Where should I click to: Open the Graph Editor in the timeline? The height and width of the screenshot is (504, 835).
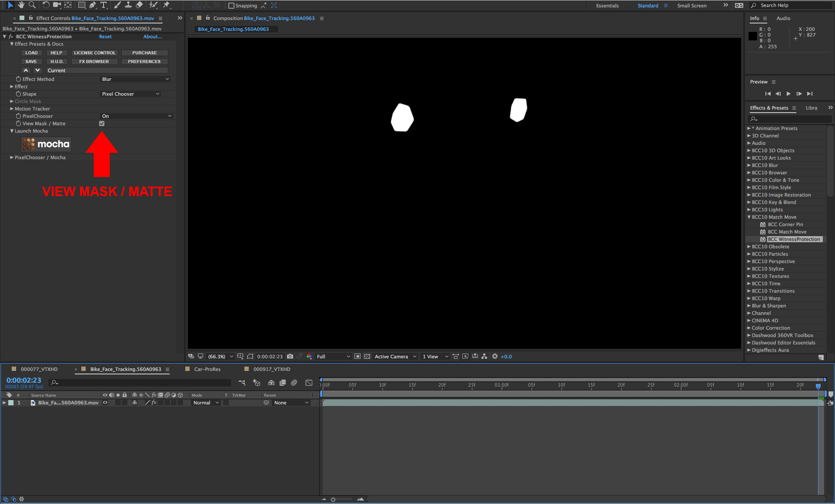pyautogui.click(x=309, y=383)
